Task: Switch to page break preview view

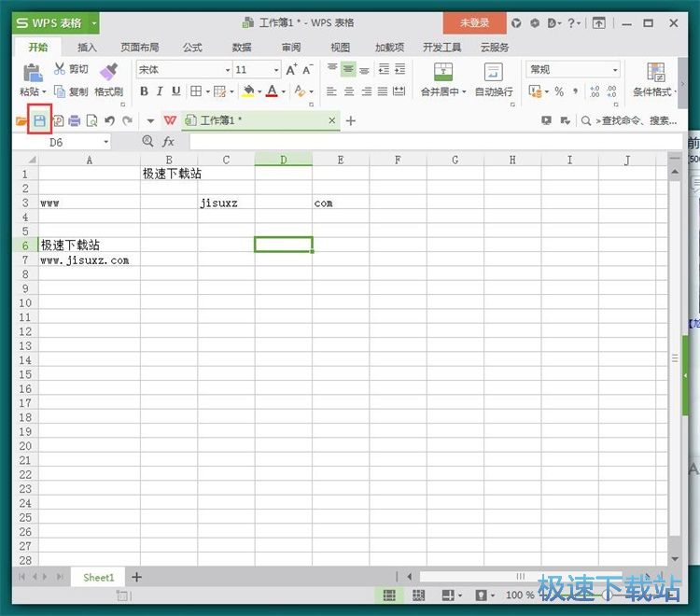Action: click(418, 595)
